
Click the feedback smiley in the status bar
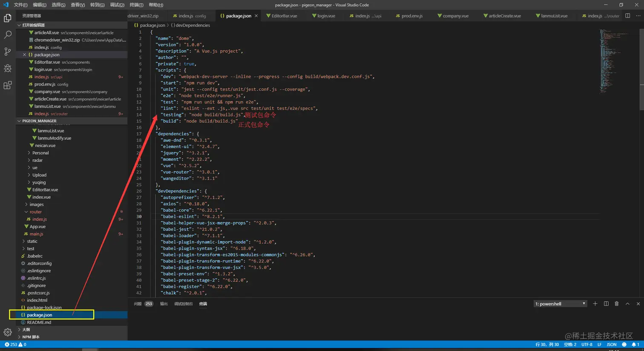pyautogui.click(x=624, y=345)
